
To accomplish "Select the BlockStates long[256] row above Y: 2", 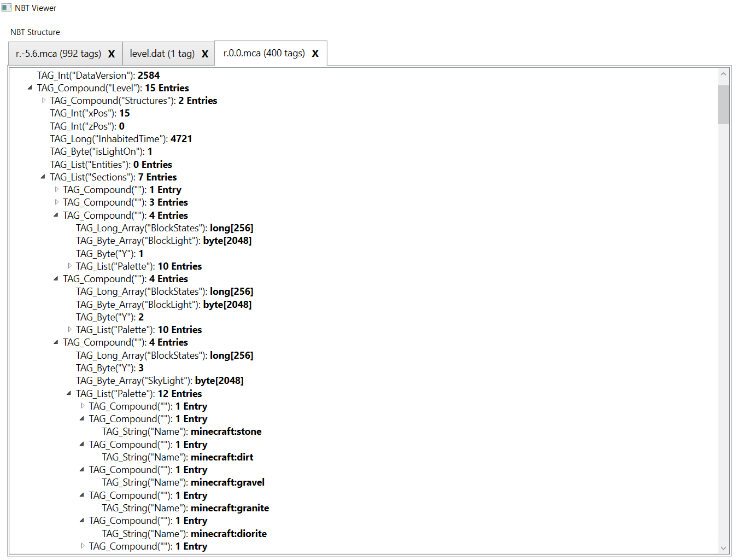I will pyautogui.click(x=165, y=291).
